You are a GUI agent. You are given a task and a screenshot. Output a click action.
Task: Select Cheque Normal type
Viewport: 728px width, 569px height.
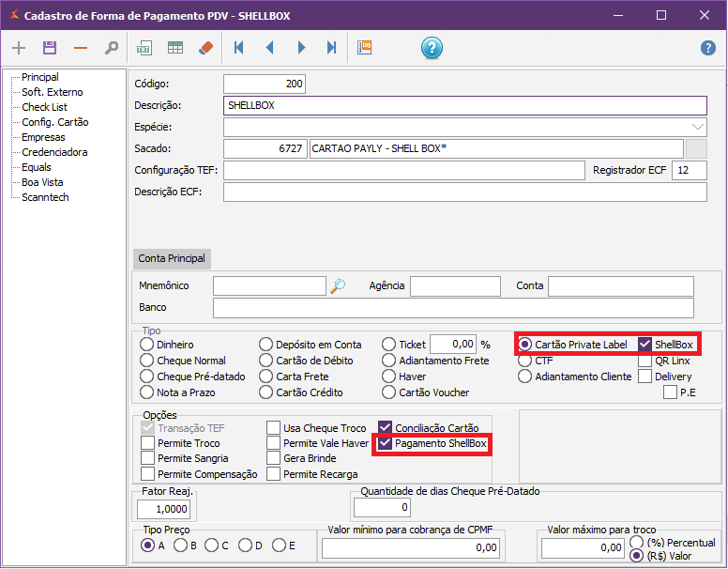click(x=146, y=361)
